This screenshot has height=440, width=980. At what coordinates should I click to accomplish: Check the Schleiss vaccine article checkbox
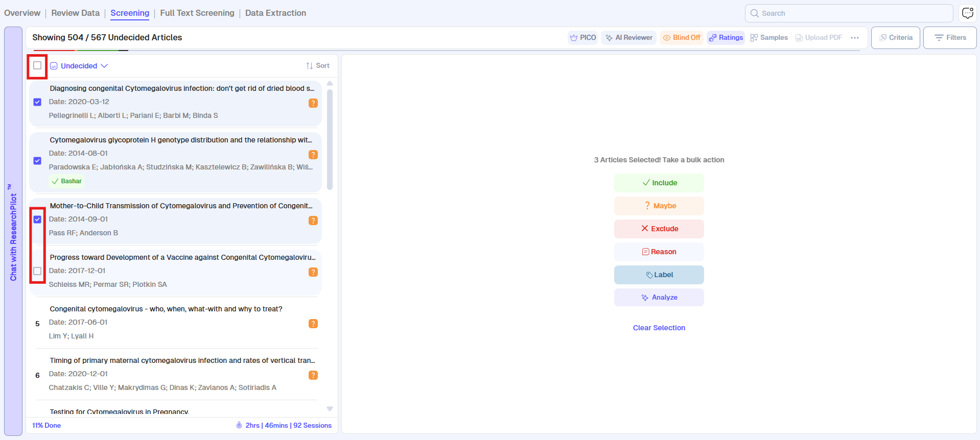(x=37, y=271)
